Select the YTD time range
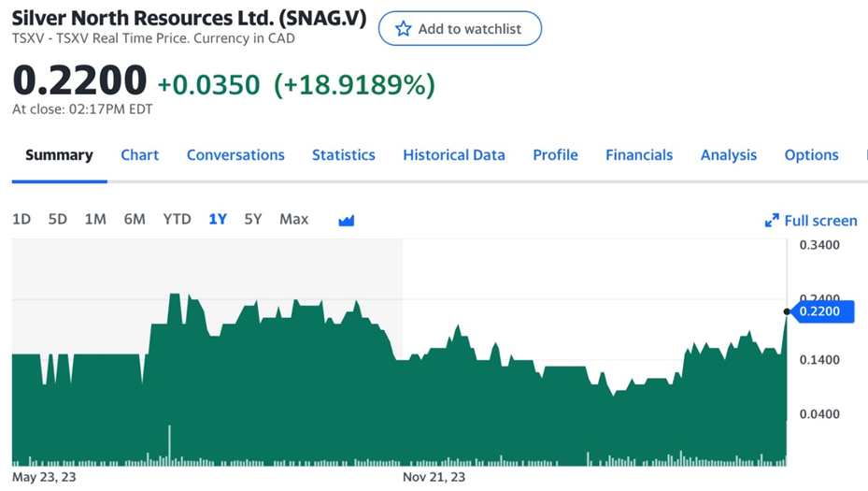This screenshot has height=491, width=868. pyautogui.click(x=177, y=219)
